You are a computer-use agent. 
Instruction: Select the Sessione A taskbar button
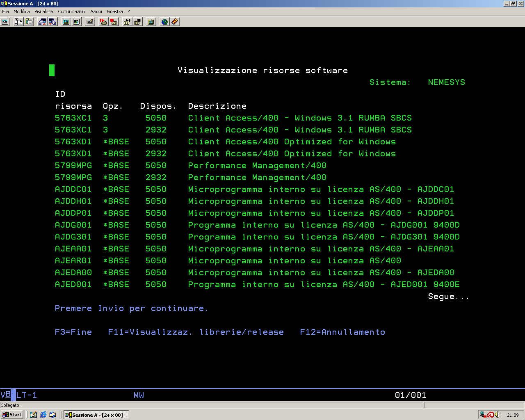point(96,415)
